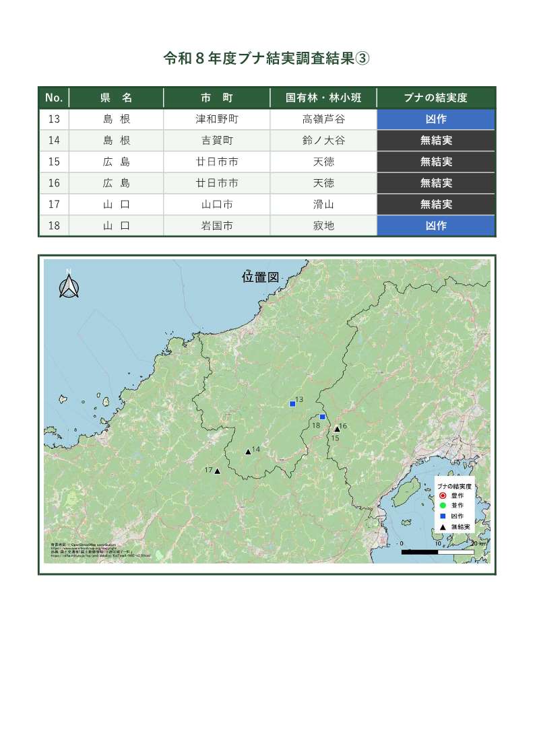Click the 鈴ノ大谷 cell
The width and height of the screenshot is (535, 756).
(323, 140)
